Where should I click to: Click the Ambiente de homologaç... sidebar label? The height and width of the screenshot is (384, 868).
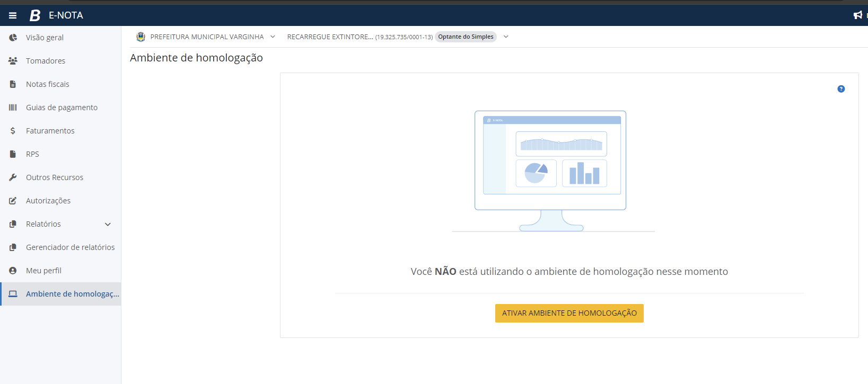73,294
